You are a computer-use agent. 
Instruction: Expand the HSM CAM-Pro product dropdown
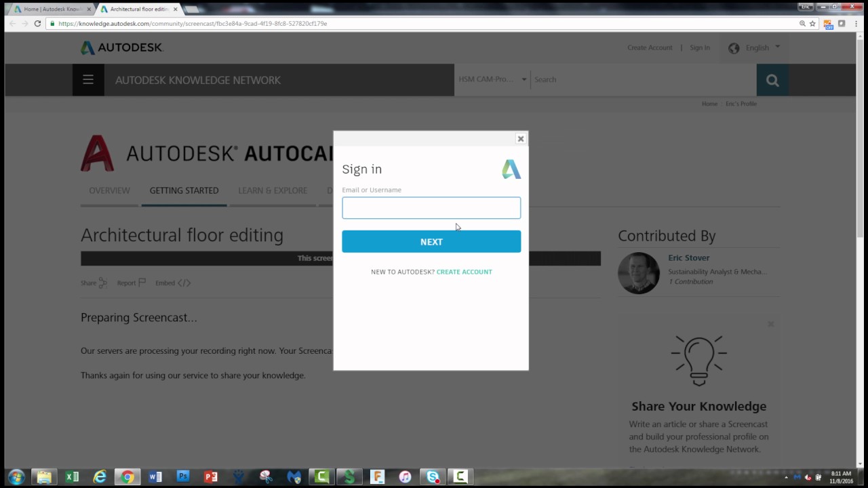[492, 79]
